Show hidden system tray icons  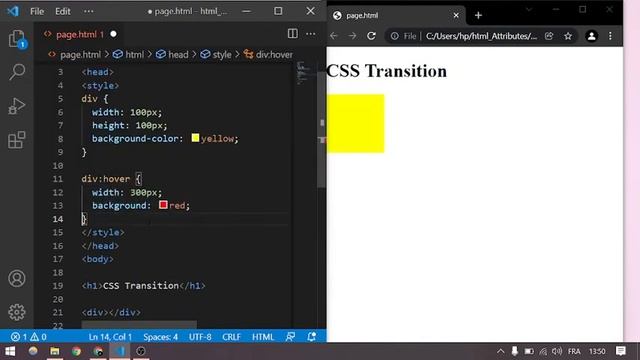(x=501, y=351)
